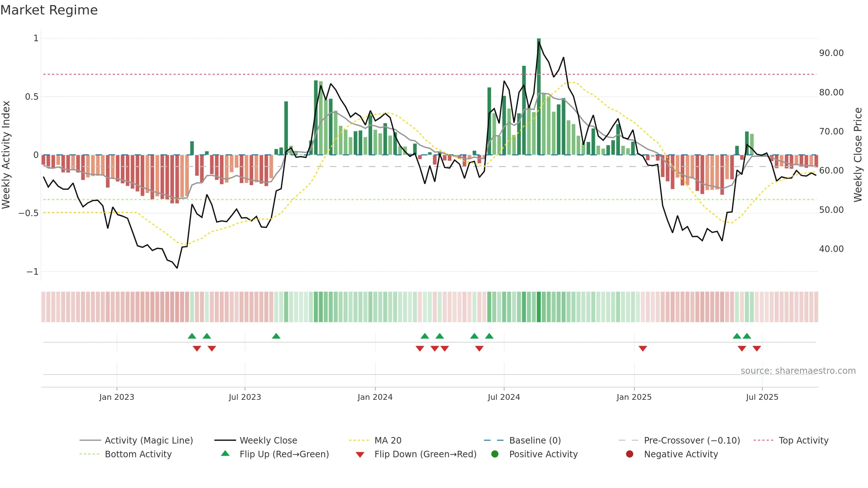Viewport: 868px width, 488px height.
Task: Click the −1 activity axis label
Action: coord(33,272)
